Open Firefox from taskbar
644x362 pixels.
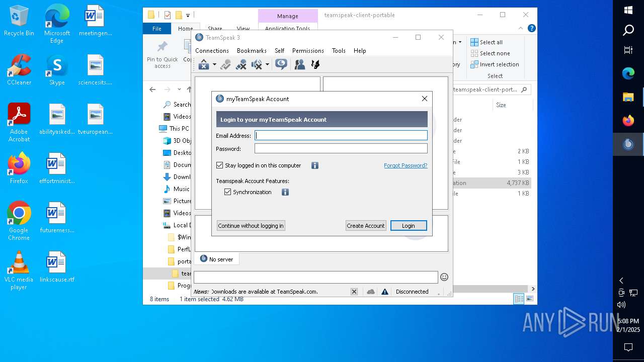(628, 121)
